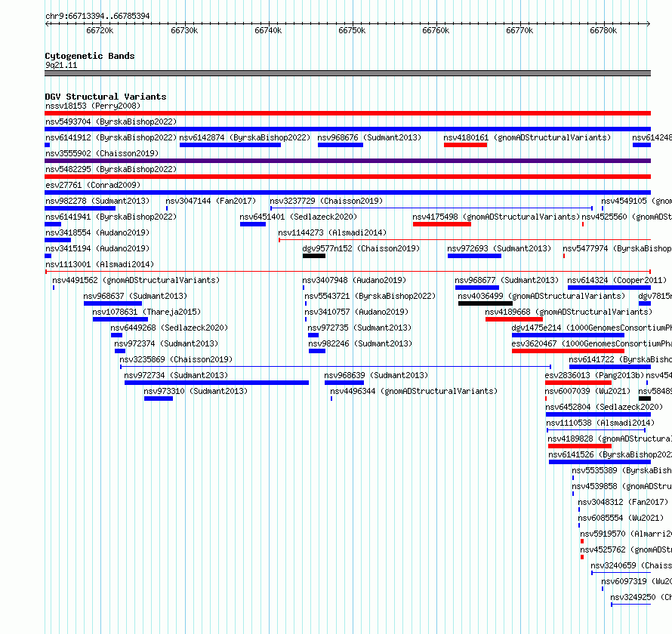Click the nsv982246 (Sudmant2013) label
Screen dimensions: 672x634
point(360,343)
